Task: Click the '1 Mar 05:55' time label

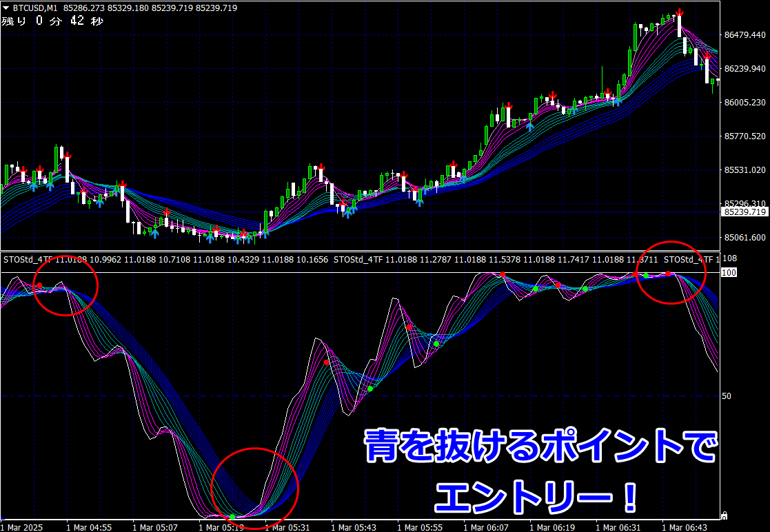Action: coord(421,528)
